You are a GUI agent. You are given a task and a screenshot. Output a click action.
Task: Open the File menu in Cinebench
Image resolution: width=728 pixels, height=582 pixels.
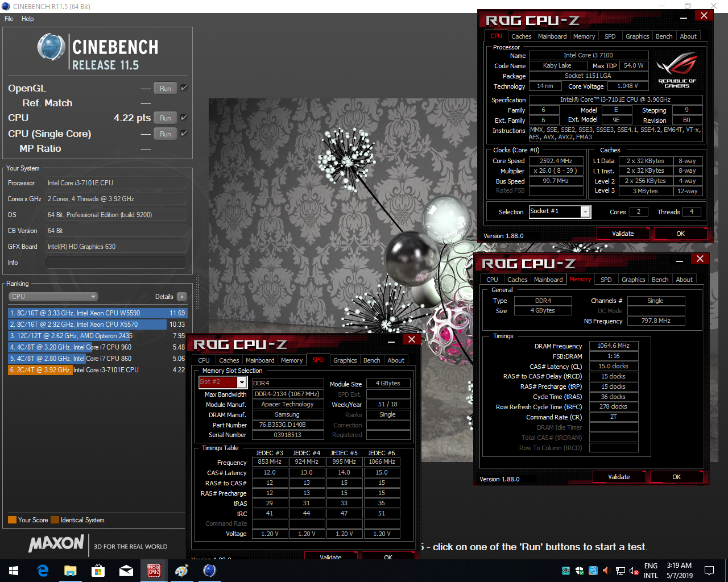tap(9, 19)
